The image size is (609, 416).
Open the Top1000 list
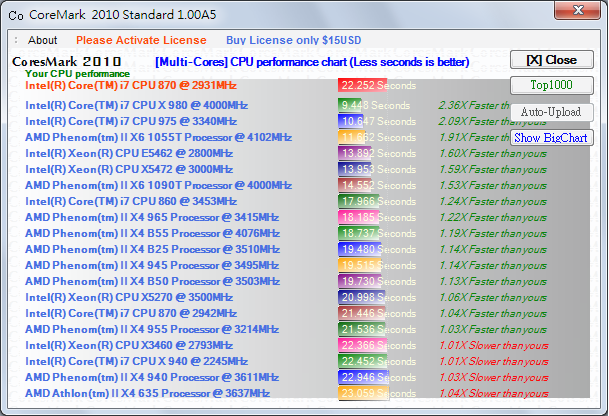[552, 85]
